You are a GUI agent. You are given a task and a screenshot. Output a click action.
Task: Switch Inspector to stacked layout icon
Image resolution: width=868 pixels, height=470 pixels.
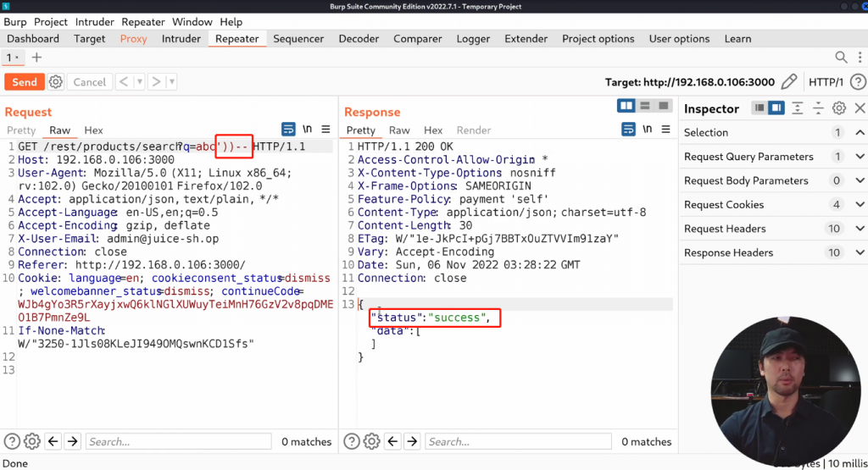759,108
